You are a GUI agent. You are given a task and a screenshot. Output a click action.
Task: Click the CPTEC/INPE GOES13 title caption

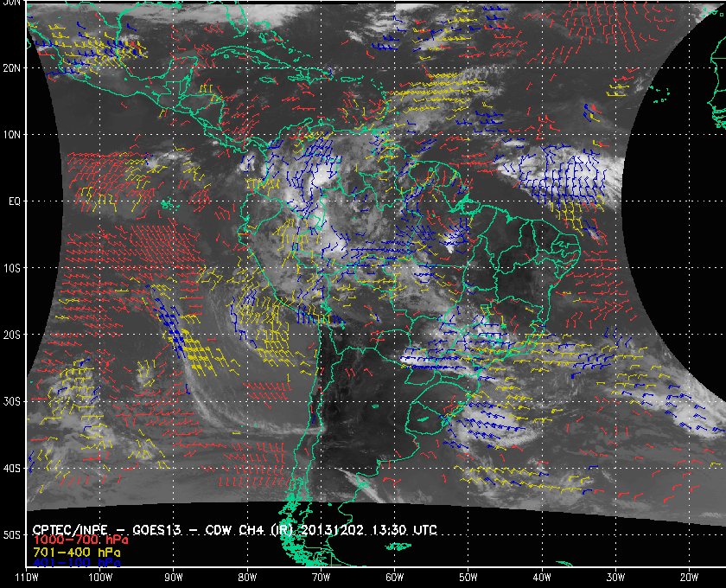[235, 530]
